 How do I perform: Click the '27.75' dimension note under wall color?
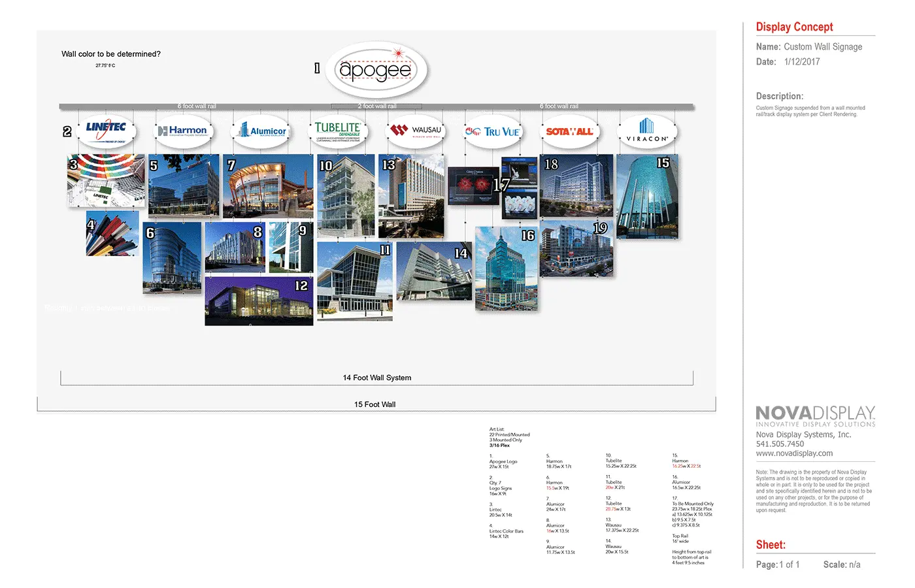105,65
